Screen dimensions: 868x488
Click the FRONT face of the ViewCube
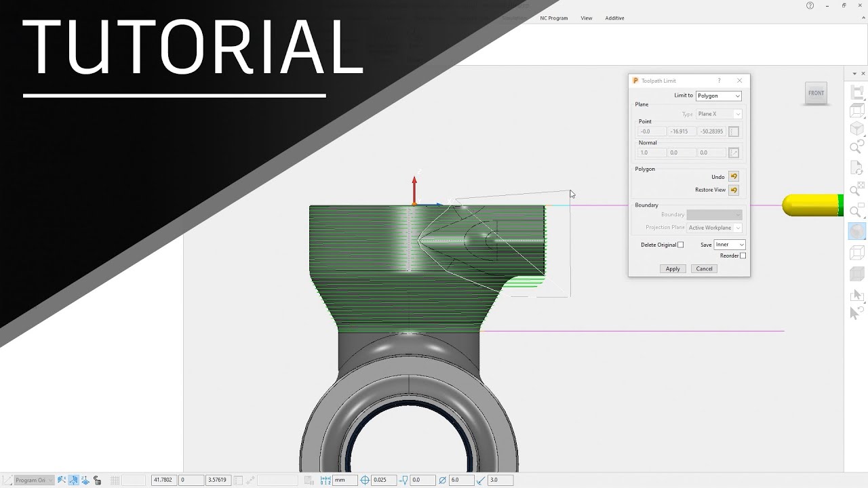click(816, 93)
